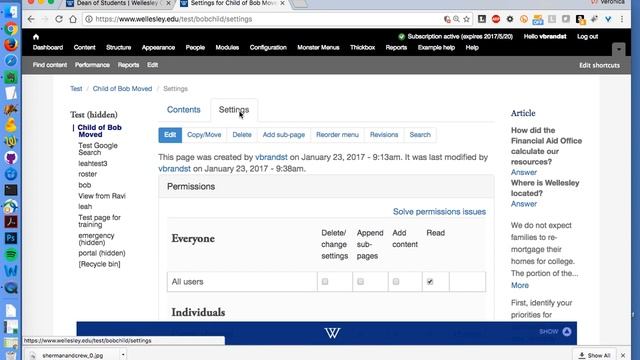Open the [Recycle bin] sidebar item
Viewport: 640px width, 360px height.
99,264
